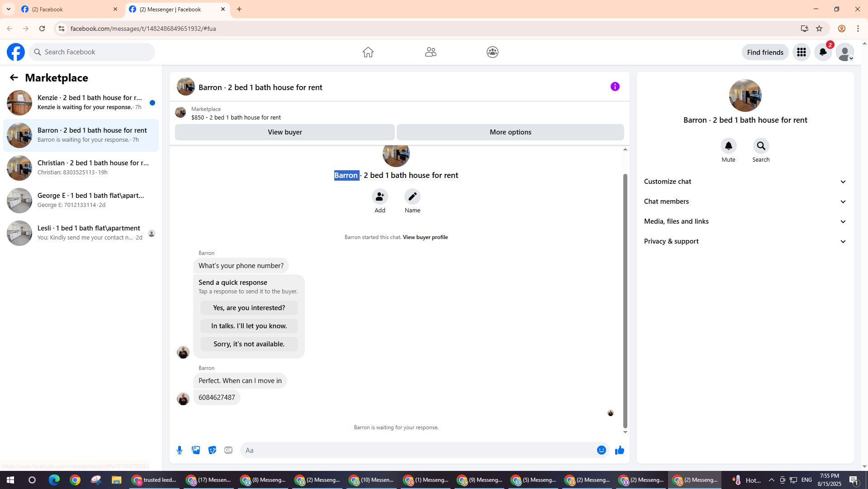Focus the Search Facebook field
The height and width of the screenshot is (489, 868).
tap(92, 52)
